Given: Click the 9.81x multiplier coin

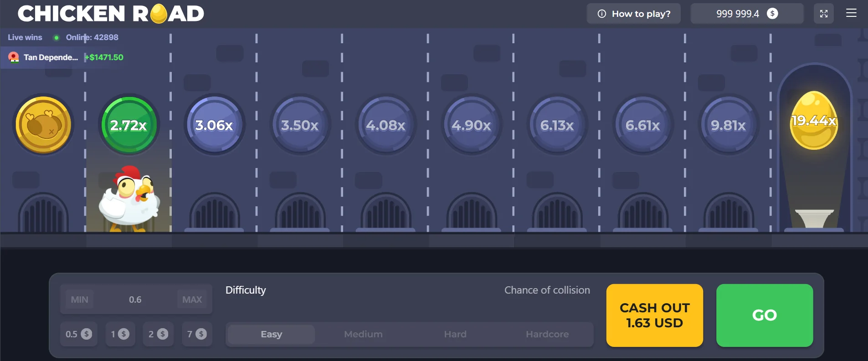Looking at the screenshot, I should pos(728,125).
